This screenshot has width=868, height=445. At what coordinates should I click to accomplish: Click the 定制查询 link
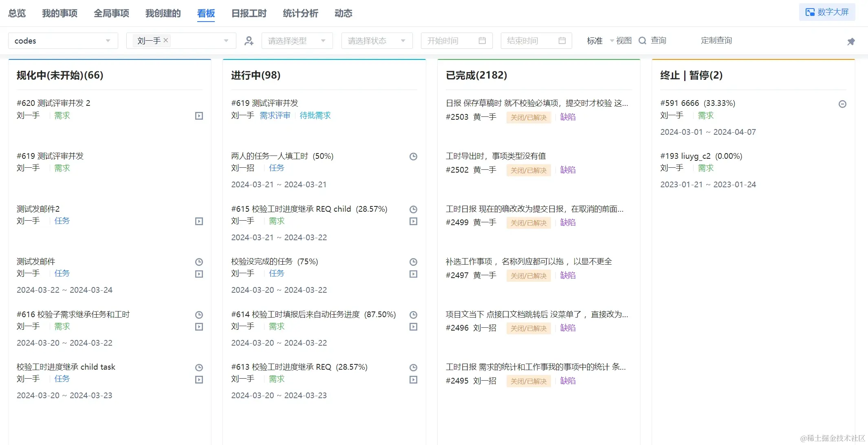coord(716,40)
